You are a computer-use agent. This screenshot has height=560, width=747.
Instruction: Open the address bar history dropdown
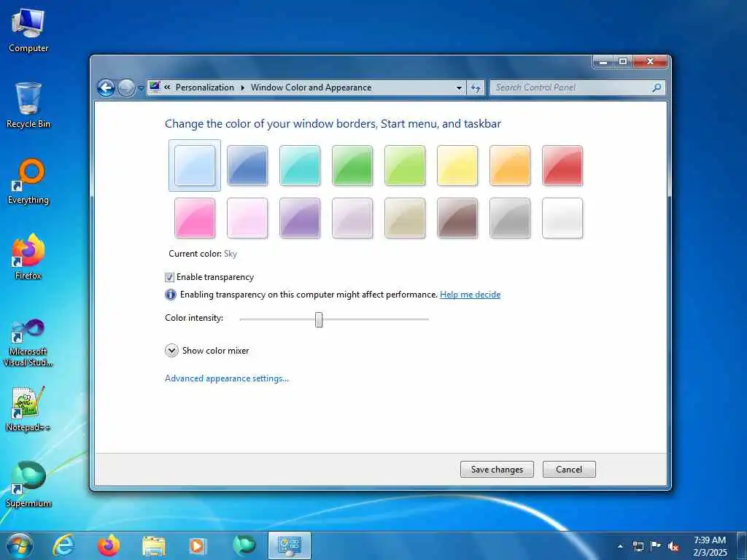tap(459, 87)
